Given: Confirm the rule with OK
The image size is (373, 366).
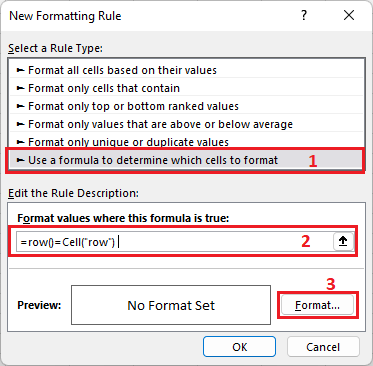Looking at the screenshot, I should click(239, 347).
